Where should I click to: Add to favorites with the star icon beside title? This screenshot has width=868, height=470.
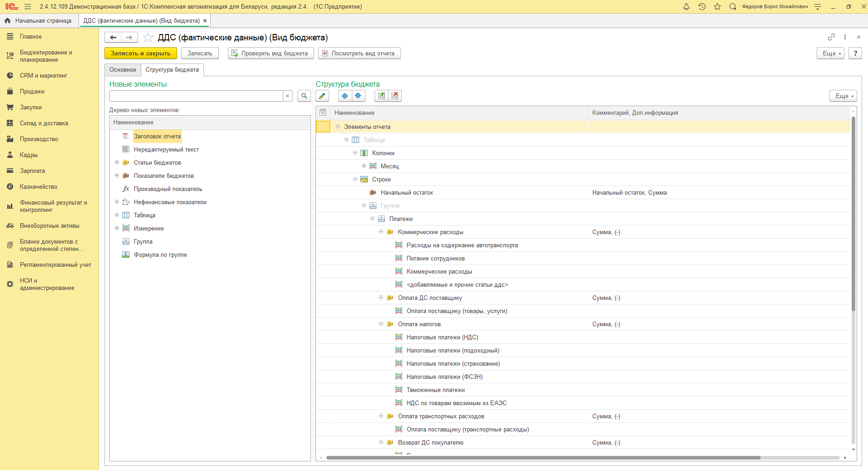(148, 38)
